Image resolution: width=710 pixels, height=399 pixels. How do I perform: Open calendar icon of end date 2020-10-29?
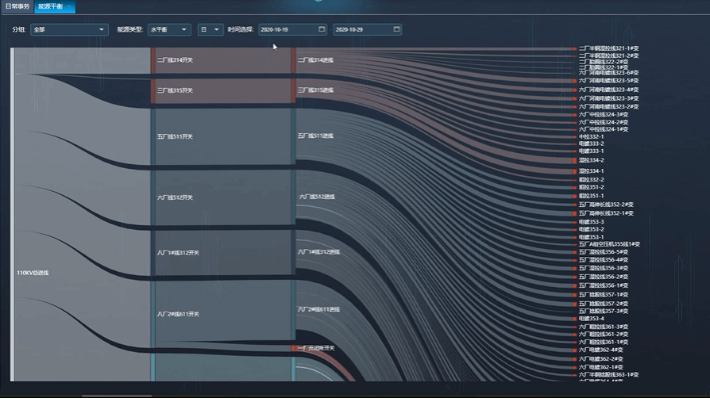click(x=397, y=29)
